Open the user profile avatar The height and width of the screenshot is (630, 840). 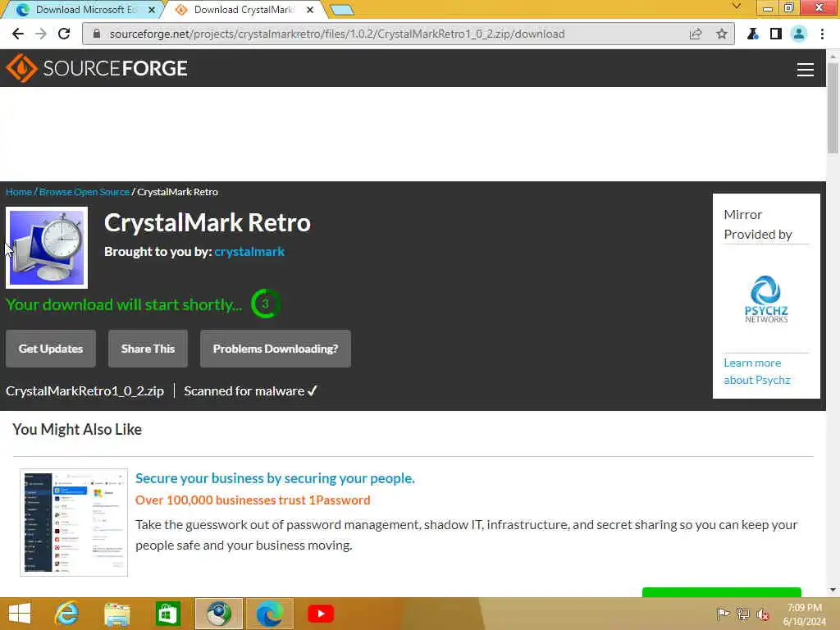[799, 34]
